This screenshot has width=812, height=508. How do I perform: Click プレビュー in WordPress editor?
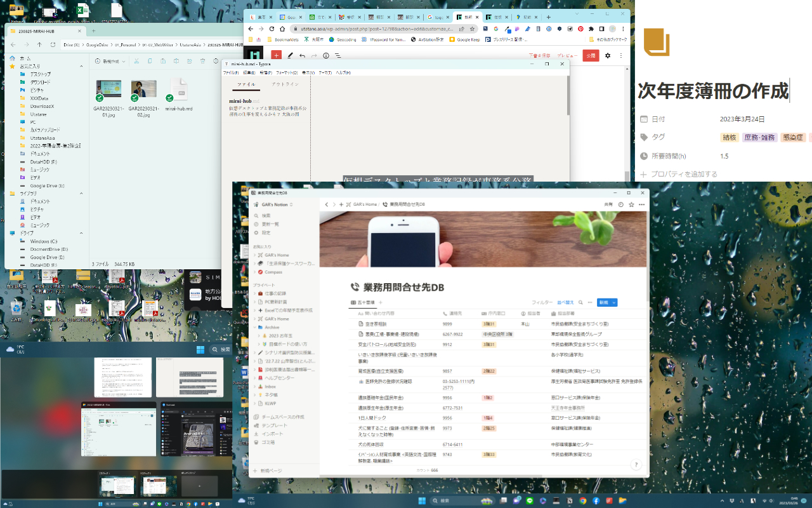567,56
